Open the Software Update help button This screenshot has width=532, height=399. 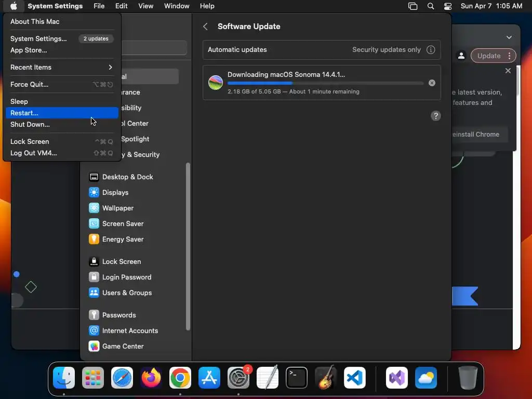[x=436, y=116]
